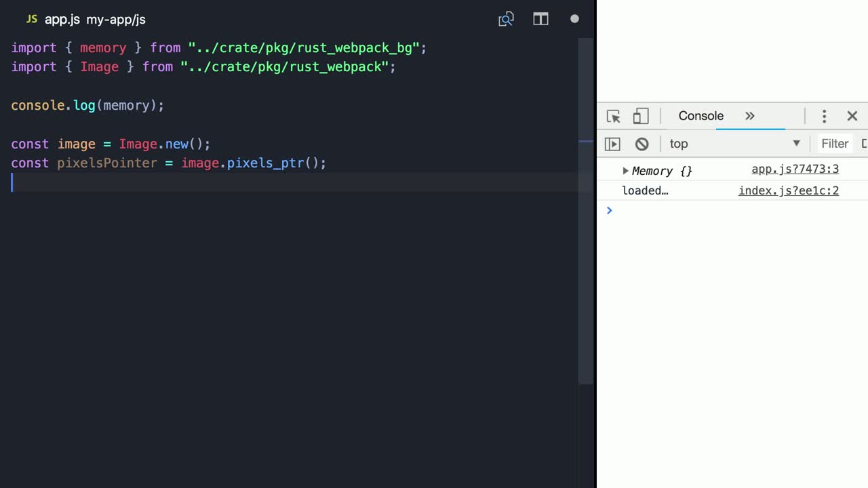Screen dimensions: 868x488
Task: Click the editor's open changes search icon
Action: coord(506,20)
